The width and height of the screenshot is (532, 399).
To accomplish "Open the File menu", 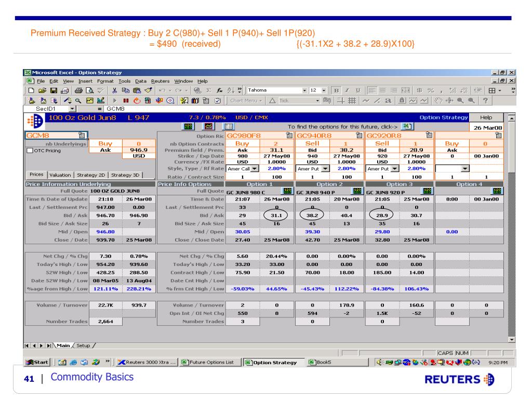I will (x=41, y=81).
